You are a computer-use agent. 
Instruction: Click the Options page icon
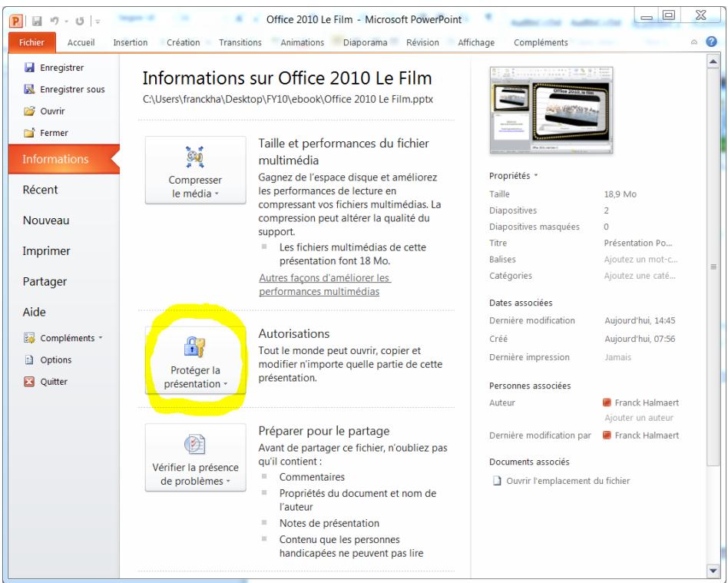click(29, 359)
